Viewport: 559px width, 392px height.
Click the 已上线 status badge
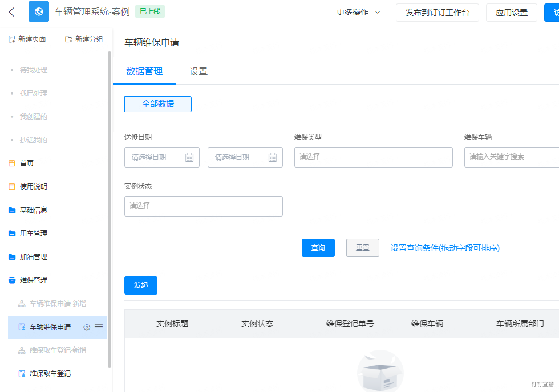pyautogui.click(x=149, y=12)
